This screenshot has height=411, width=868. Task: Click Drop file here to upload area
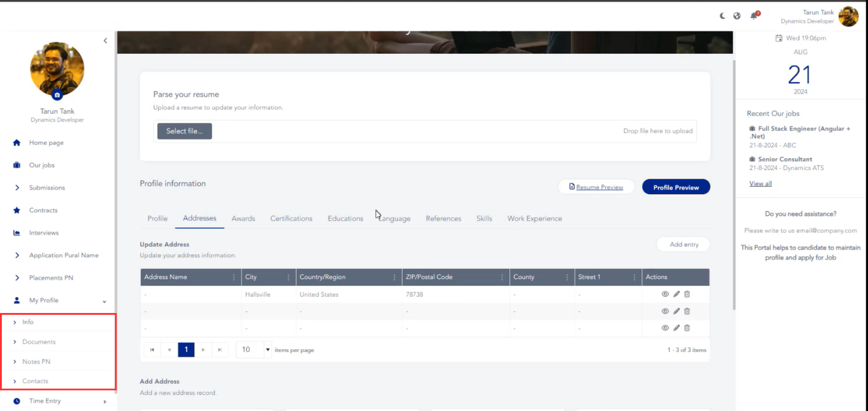[658, 131]
